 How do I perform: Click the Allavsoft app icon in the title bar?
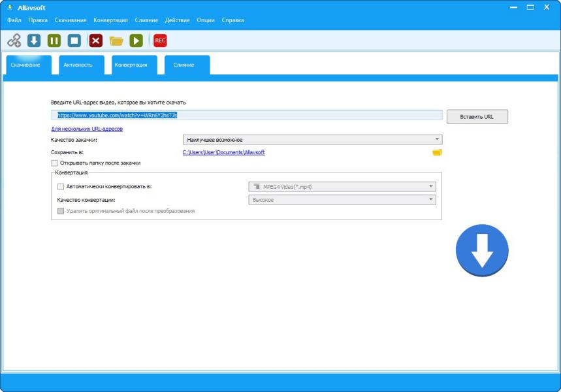pos(10,8)
